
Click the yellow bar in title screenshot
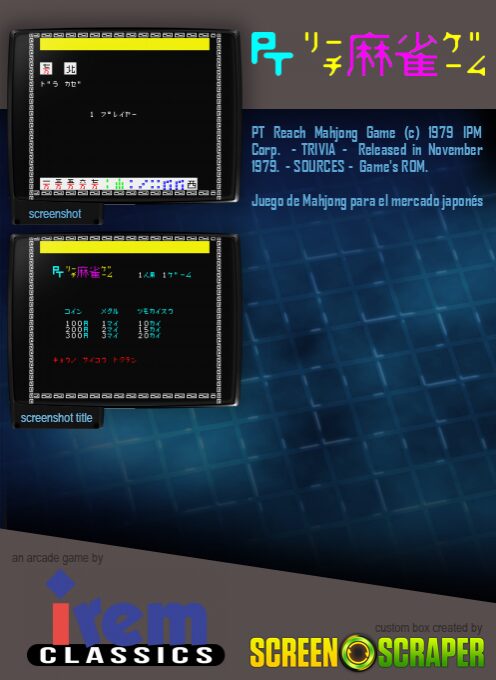125,247
